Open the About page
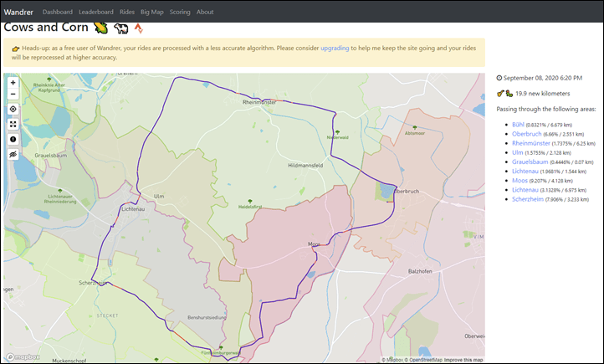 [x=205, y=12]
